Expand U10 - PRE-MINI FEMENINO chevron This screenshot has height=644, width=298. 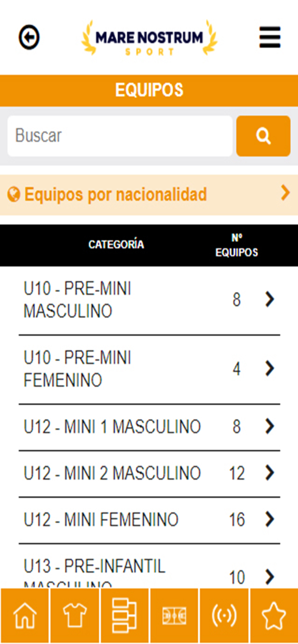(270, 368)
